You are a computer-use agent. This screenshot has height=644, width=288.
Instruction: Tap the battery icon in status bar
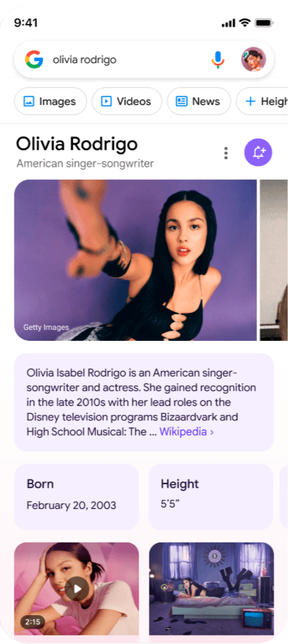(264, 23)
